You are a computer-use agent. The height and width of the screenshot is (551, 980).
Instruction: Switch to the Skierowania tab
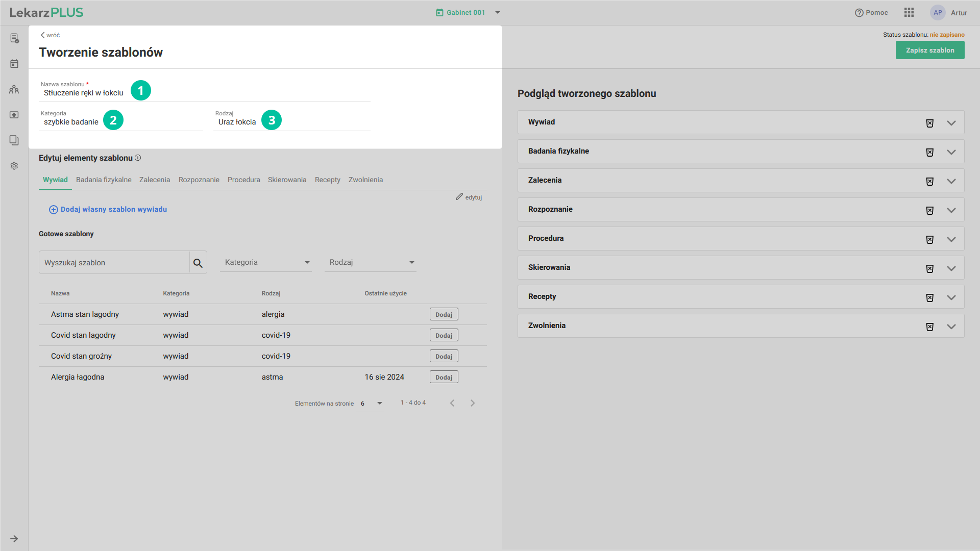tap(287, 180)
